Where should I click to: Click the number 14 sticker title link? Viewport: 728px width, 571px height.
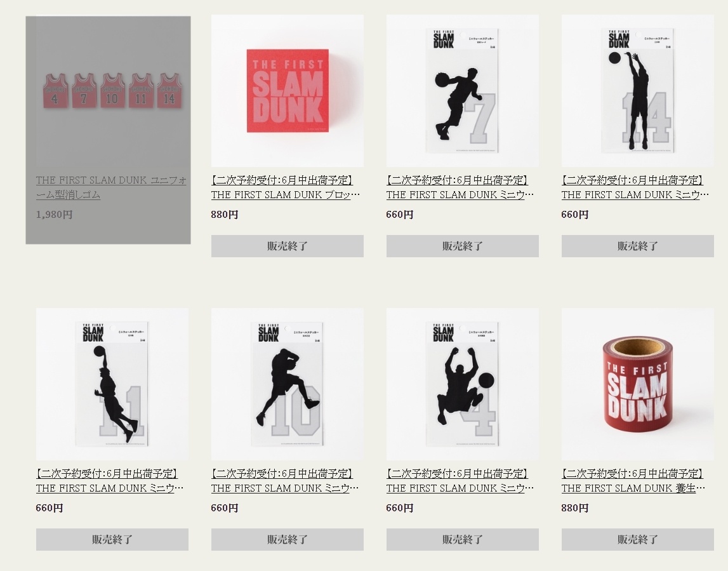(635, 187)
